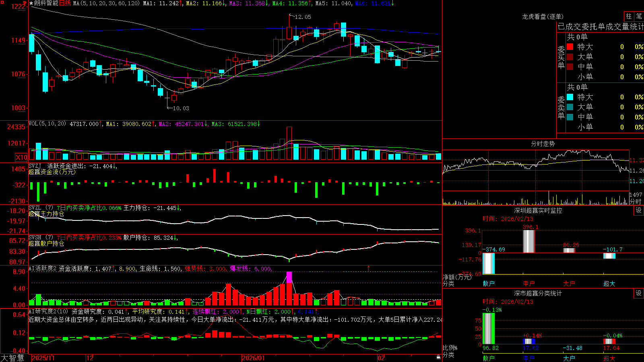
Task: Click the red 超大 17.04 bar in 分类统计
Action: tap(609, 341)
